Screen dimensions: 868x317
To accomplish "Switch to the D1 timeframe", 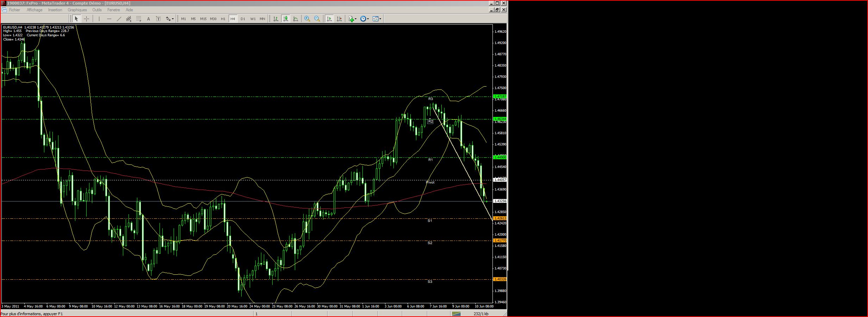I will [x=243, y=19].
